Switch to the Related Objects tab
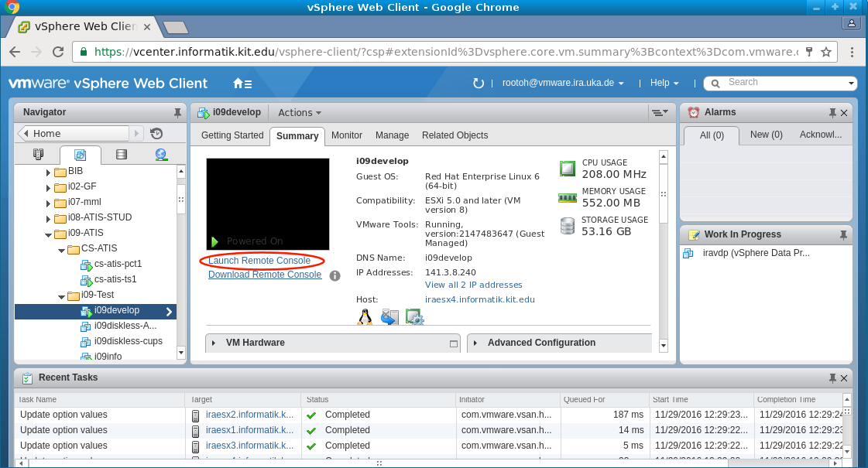The image size is (868, 468). point(455,135)
